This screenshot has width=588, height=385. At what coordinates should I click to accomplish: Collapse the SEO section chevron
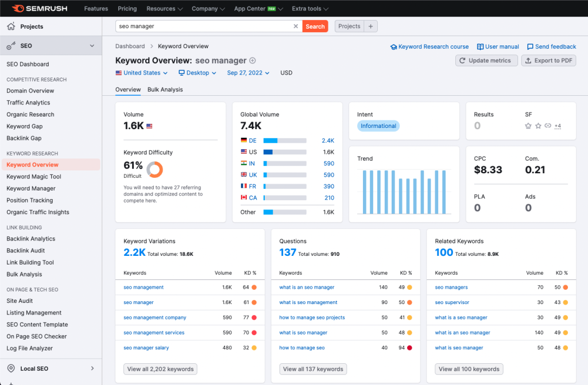[x=92, y=46]
